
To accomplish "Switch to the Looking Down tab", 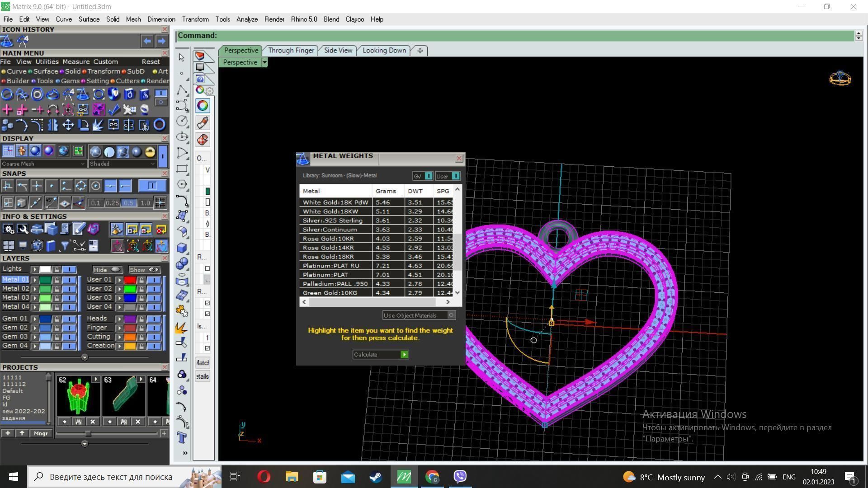I will [x=384, y=51].
